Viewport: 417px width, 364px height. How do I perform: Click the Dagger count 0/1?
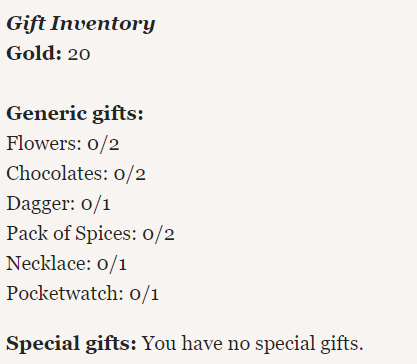(x=96, y=204)
